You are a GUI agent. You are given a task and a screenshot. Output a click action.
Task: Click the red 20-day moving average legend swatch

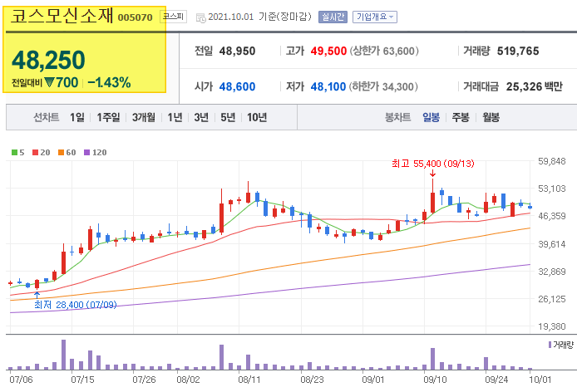[35, 152]
